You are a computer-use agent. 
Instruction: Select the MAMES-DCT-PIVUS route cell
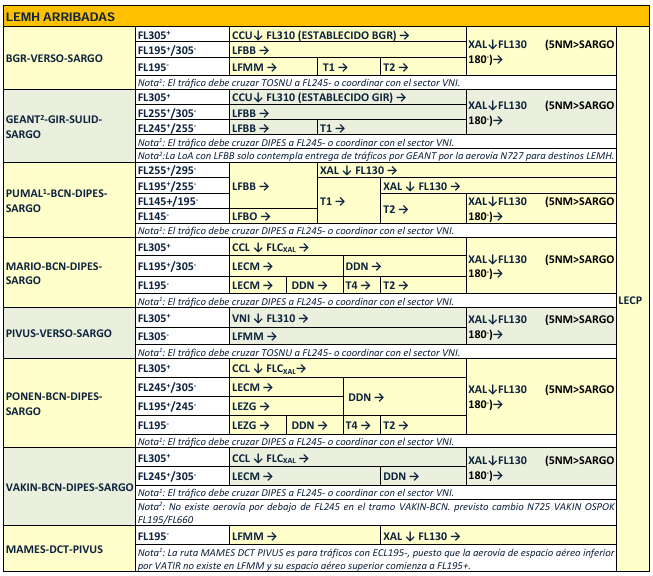click(x=69, y=549)
